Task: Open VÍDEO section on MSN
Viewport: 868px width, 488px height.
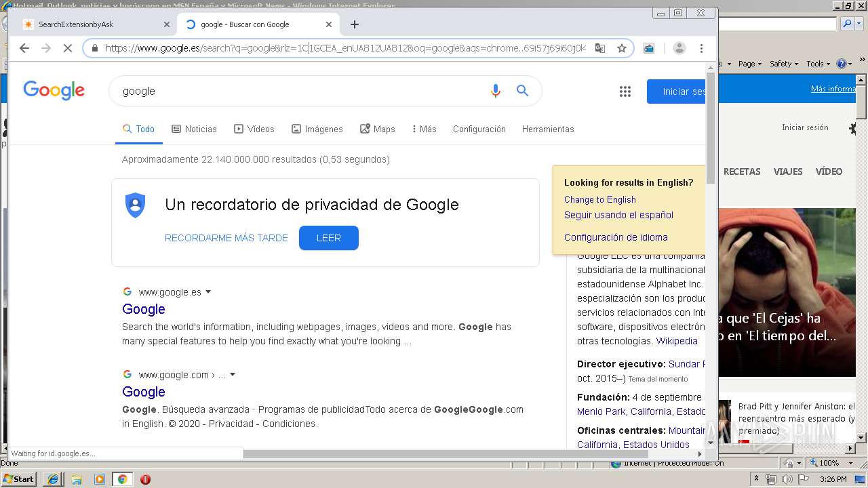Action: click(x=829, y=171)
